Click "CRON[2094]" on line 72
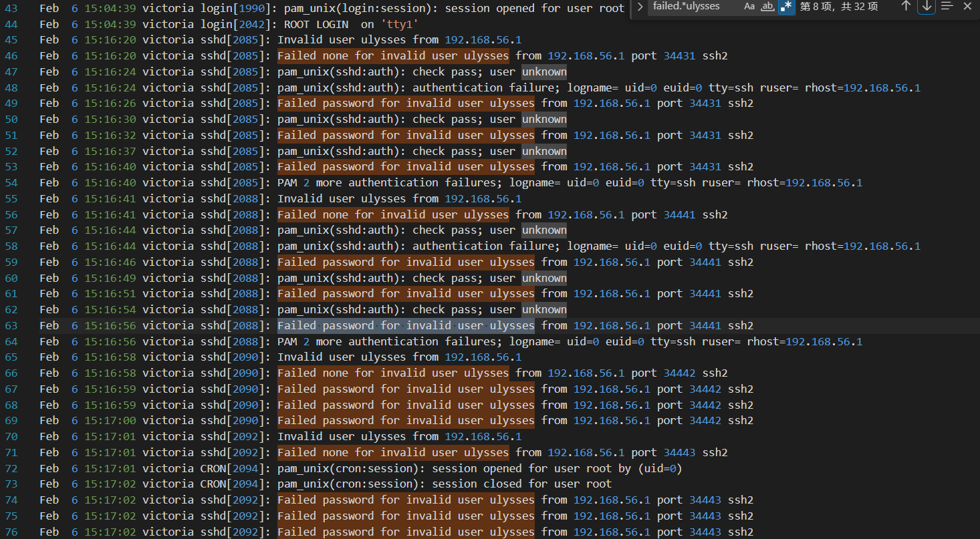Viewport: 980px width, 539px height. pyautogui.click(x=233, y=469)
